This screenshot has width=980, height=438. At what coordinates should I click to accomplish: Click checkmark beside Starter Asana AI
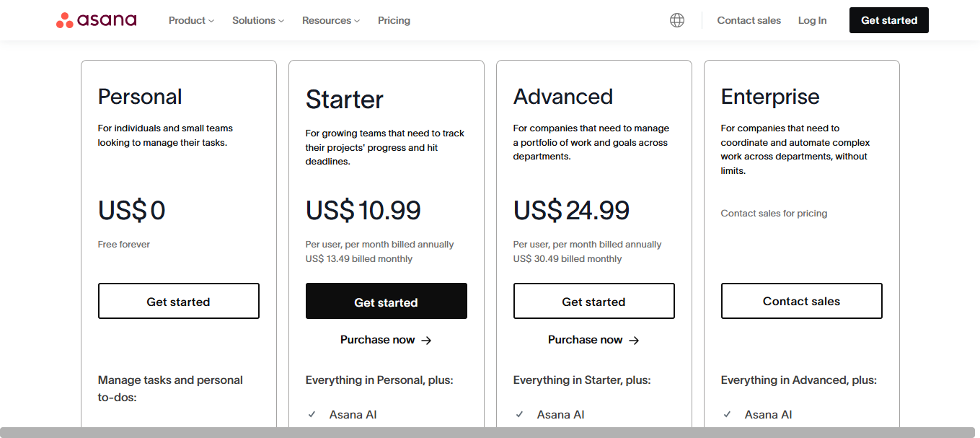(312, 415)
